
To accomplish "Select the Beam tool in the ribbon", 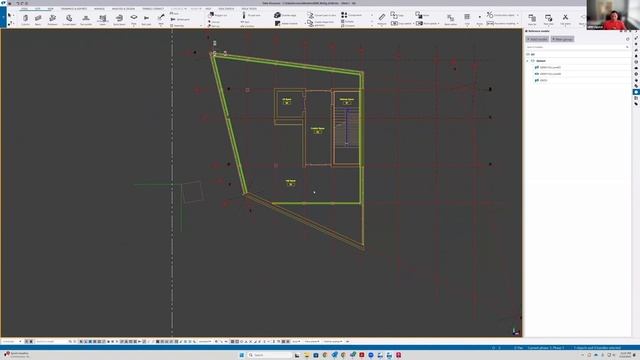I will tap(38, 19).
